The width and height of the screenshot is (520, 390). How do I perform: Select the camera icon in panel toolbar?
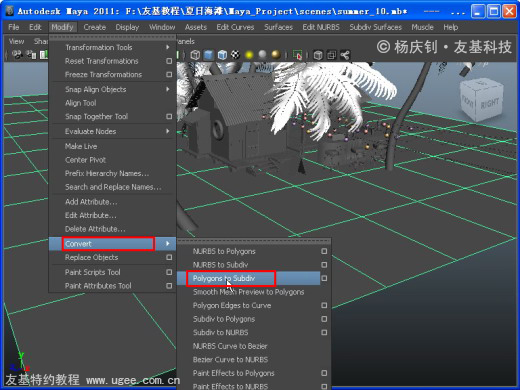pos(17,54)
